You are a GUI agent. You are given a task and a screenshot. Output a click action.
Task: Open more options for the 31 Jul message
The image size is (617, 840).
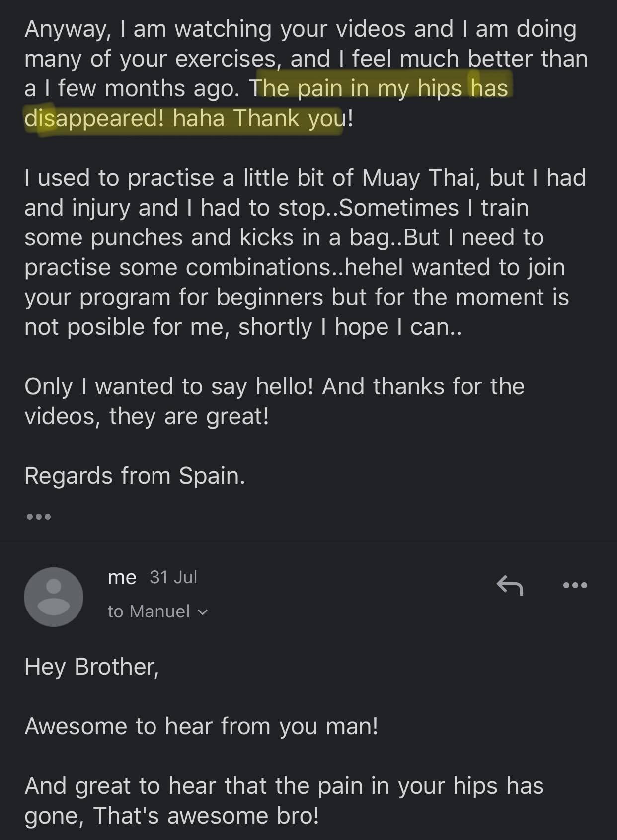pos(575,585)
